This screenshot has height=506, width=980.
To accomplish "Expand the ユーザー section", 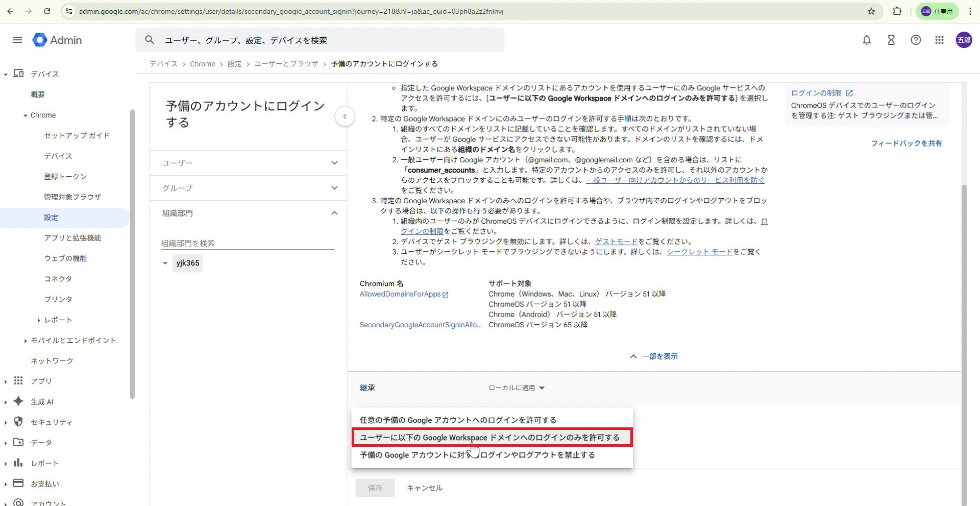I will coord(248,163).
